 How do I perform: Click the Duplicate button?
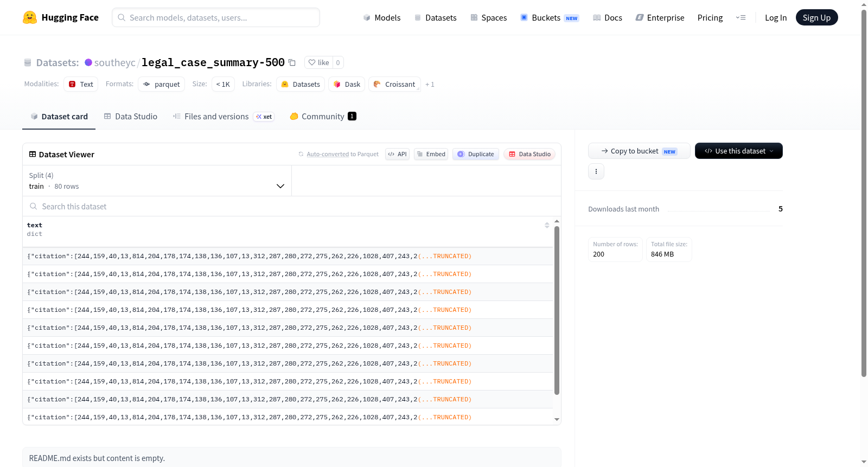476,154
